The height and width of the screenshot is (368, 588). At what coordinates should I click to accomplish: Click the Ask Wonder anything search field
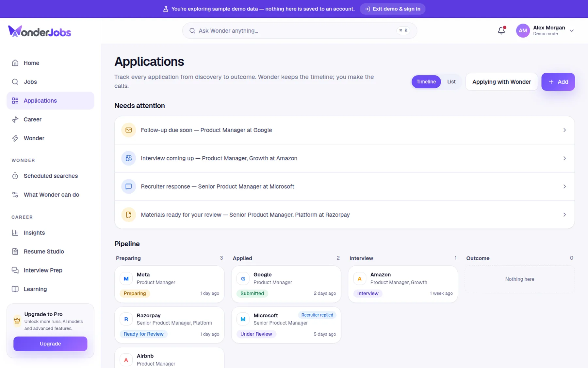299,31
